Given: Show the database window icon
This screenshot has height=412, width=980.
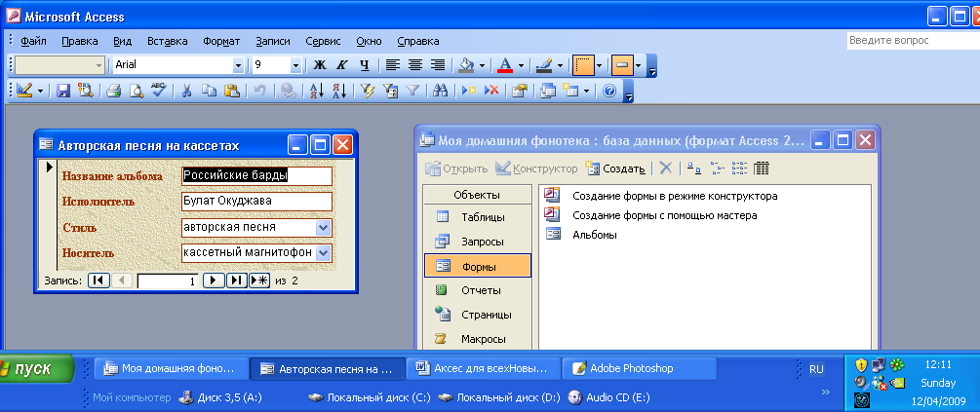Looking at the screenshot, I should pyautogui.click(x=547, y=92).
